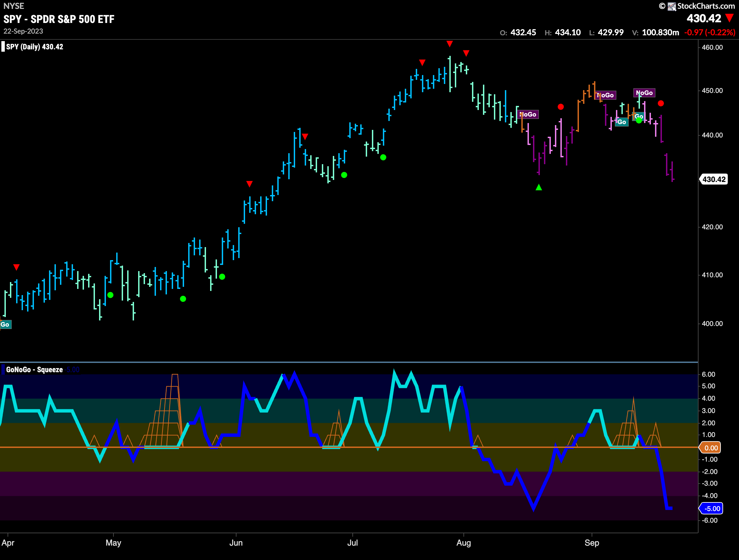Image resolution: width=739 pixels, height=560 pixels.
Task: Click the 400.00 price axis label
Action: [x=712, y=324]
